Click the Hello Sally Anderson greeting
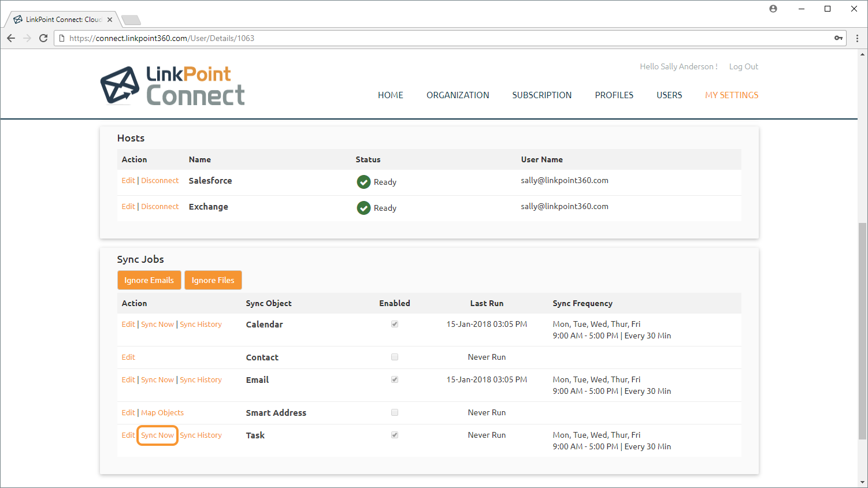868x488 pixels. (x=678, y=66)
